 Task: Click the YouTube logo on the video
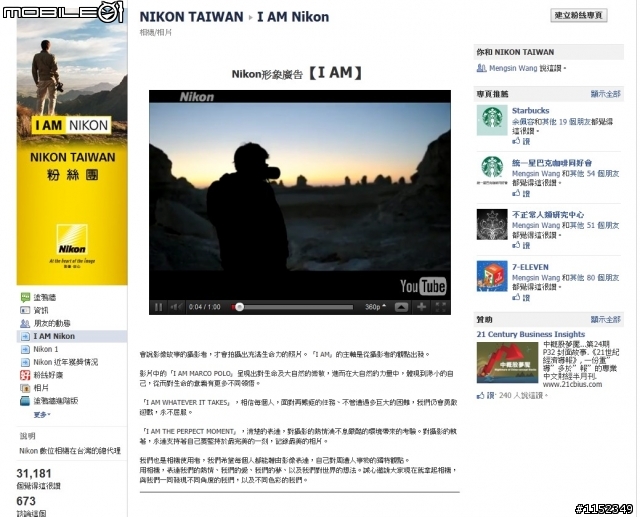pyautogui.click(x=423, y=286)
